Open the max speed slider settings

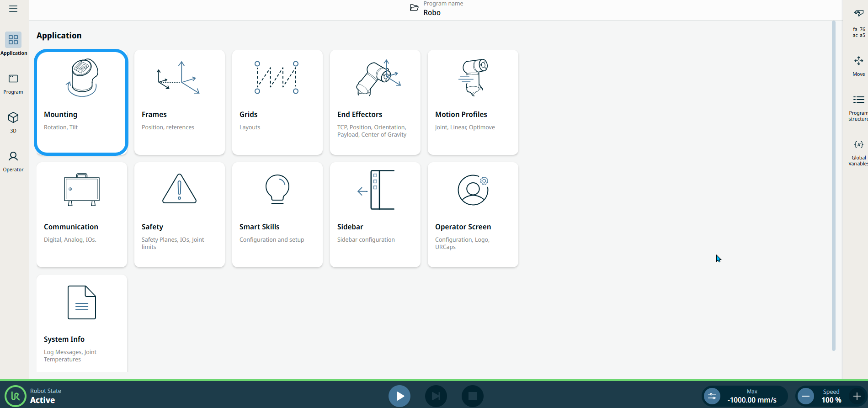pyautogui.click(x=712, y=396)
